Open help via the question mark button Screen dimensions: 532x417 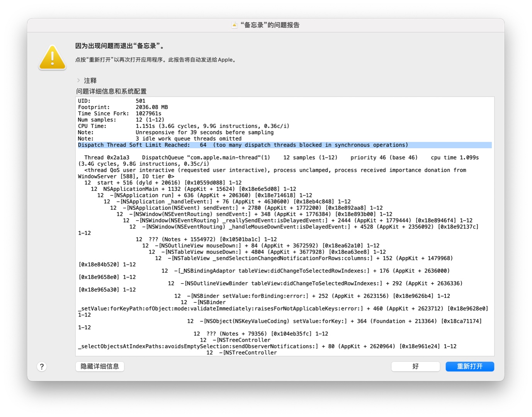42,366
